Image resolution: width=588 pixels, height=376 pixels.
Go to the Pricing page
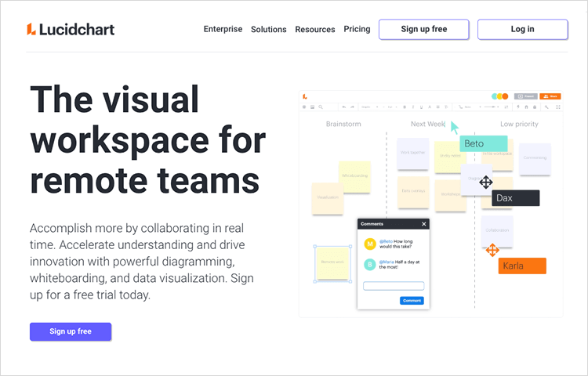tap(357, 29)
